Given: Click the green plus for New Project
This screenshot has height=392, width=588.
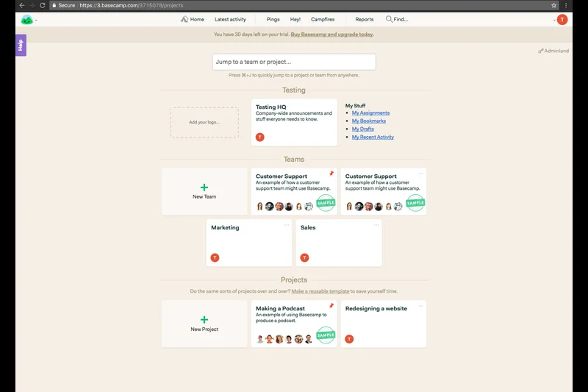Looking at the screenshot, I should [x=204, y=320].
